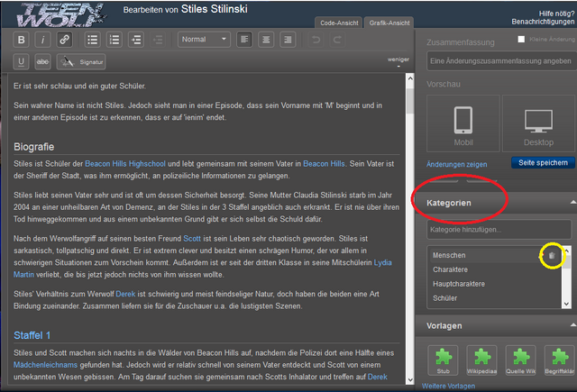This screenshot has height=392, width=577.
Task: Go to Teen Wolf wiki logo
Action: [60, 14]
